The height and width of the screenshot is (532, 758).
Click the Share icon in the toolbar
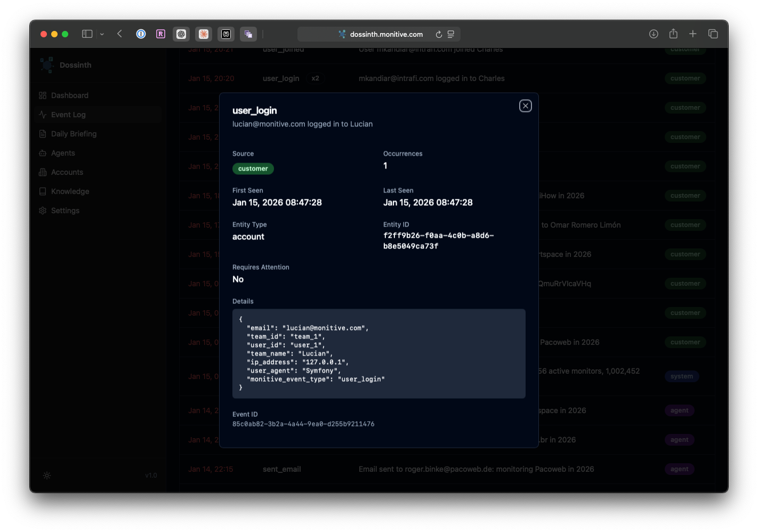[673, 34]
